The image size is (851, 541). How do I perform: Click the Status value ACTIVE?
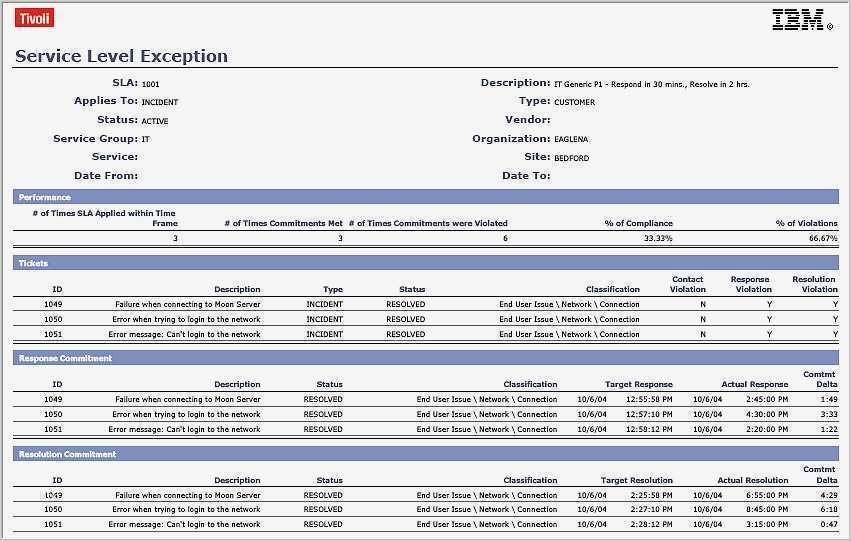pos(155,121)
